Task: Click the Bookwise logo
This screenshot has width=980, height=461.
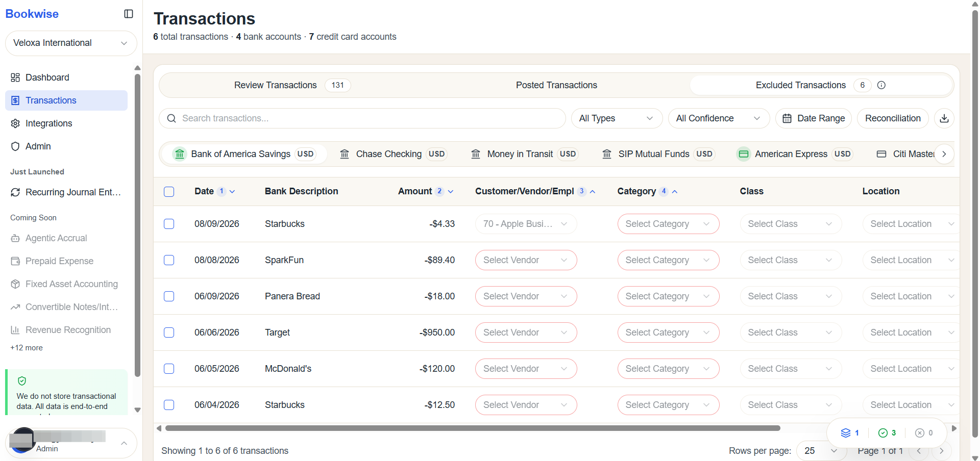Action: 32,14
